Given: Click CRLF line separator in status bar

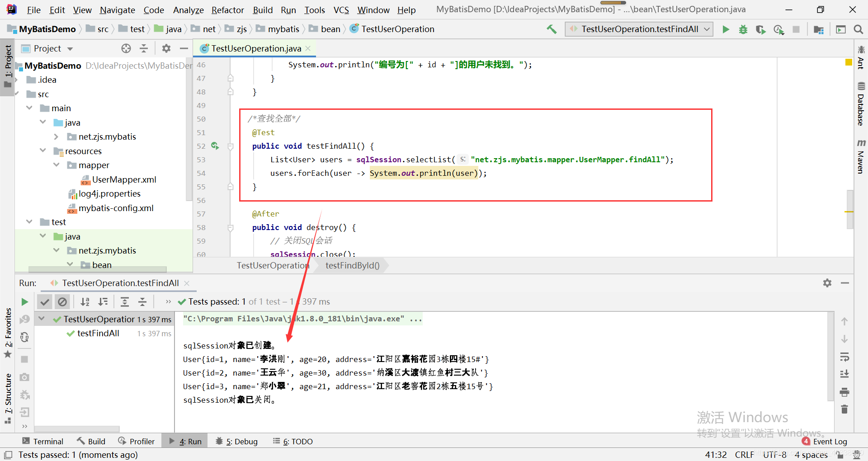Looking at the screenshot, I should coord(745,455).
